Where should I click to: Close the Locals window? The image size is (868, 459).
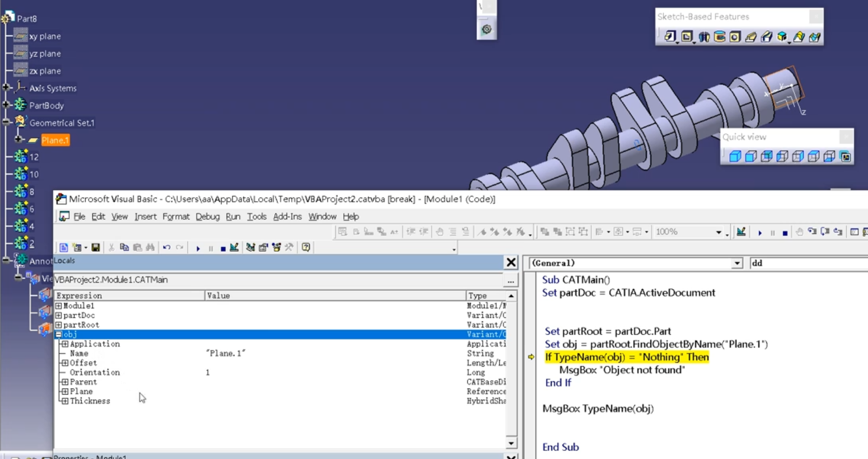tap(511, 262)
